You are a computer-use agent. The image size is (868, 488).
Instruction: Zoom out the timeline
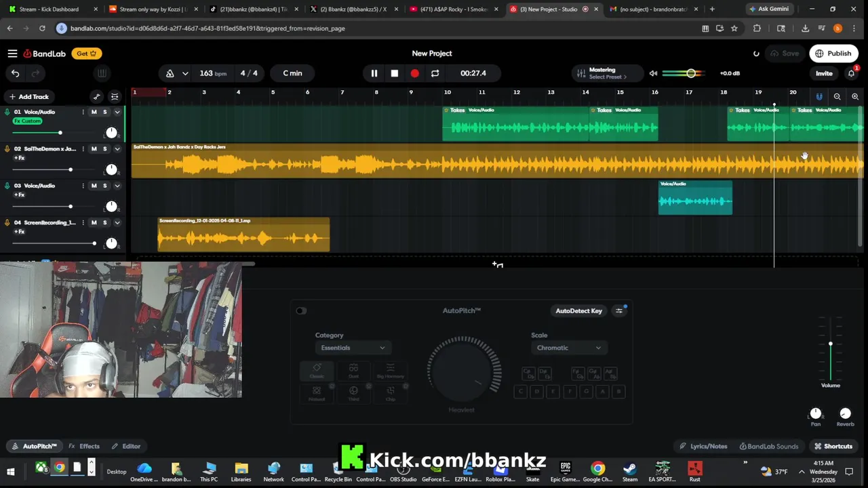point(837,97)
